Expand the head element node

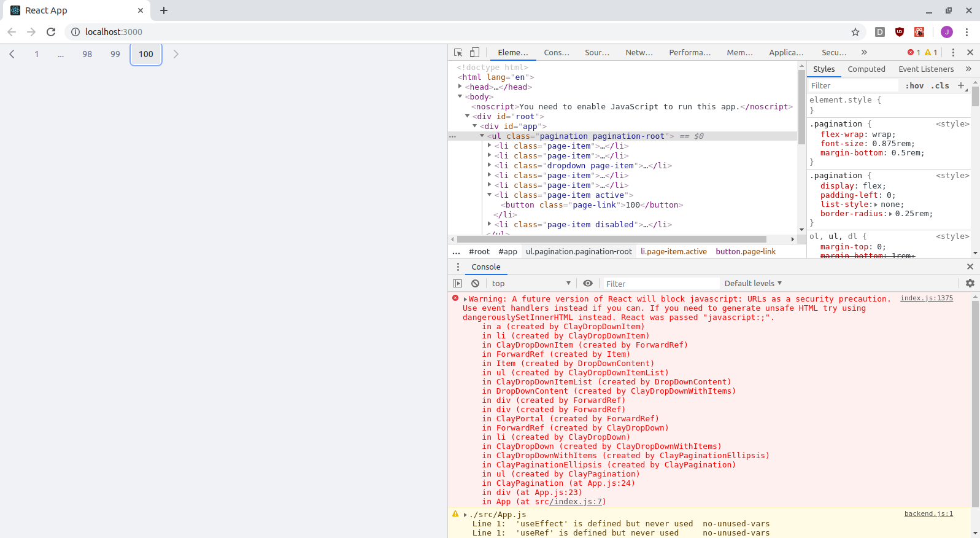[x=460, y=87]
